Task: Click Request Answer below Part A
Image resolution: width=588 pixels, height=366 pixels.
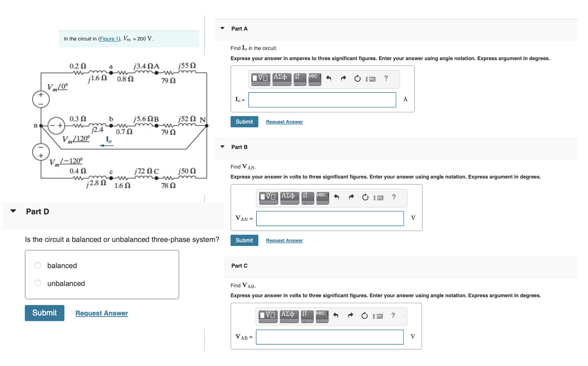Action: 284,121
